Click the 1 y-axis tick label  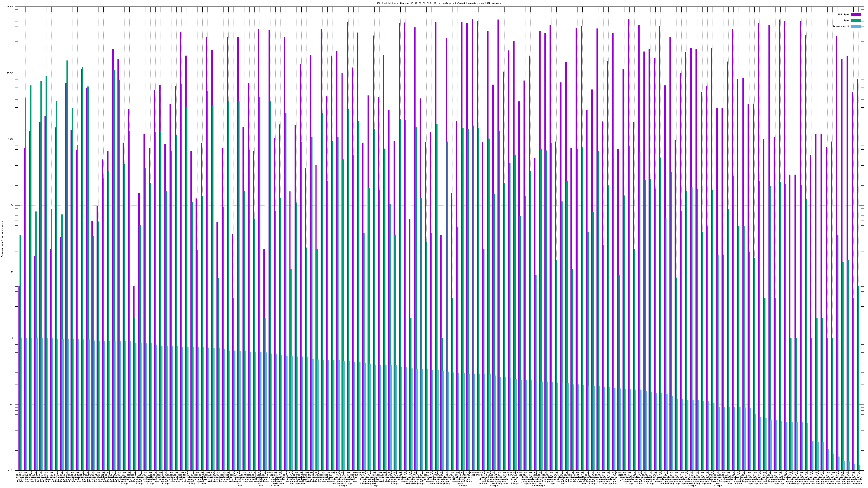point(13,338)
